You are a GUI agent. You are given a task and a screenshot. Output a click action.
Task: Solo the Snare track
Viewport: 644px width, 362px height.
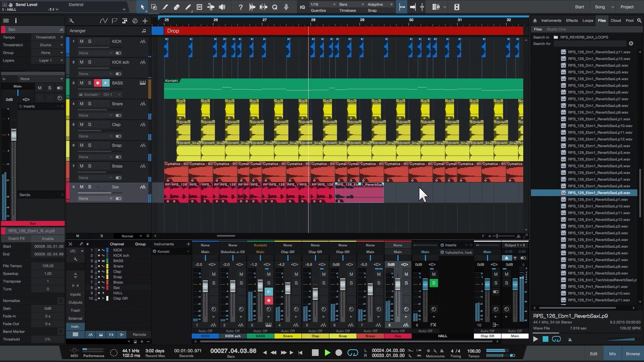90,104
